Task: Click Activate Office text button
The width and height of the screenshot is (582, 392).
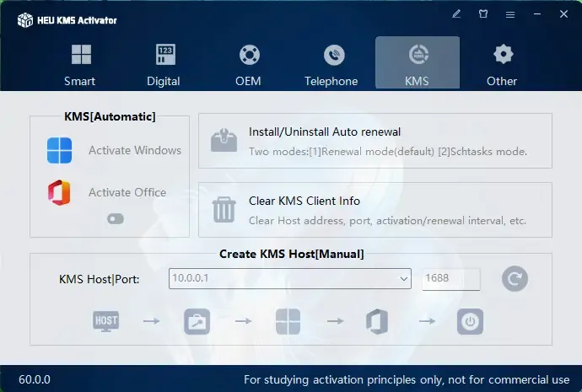Action: coord(127,192)
